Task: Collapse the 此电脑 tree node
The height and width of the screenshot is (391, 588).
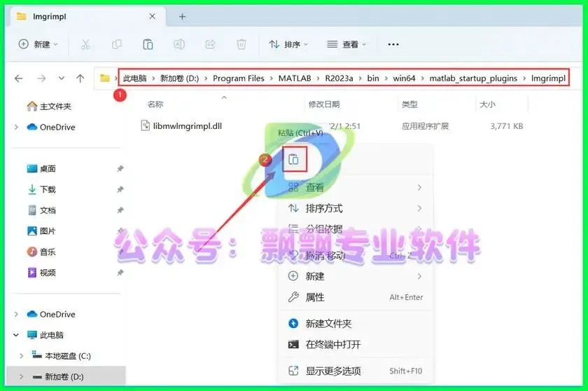Action: click(16, 335)
